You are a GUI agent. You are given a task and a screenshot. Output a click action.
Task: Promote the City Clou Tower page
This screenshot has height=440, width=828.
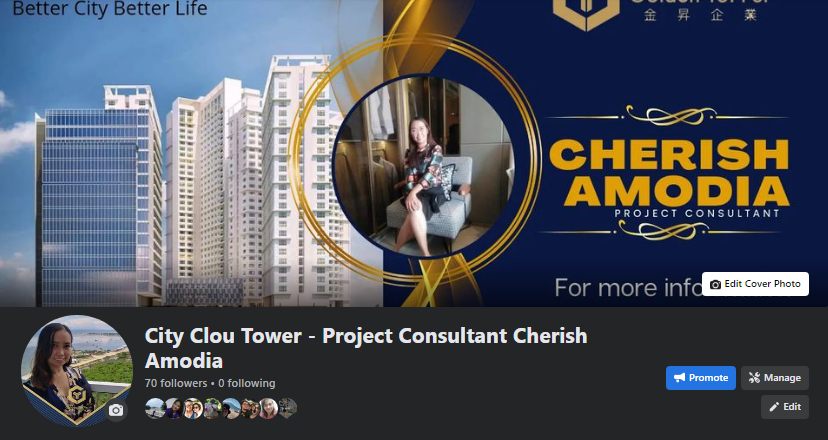[701, 378]
